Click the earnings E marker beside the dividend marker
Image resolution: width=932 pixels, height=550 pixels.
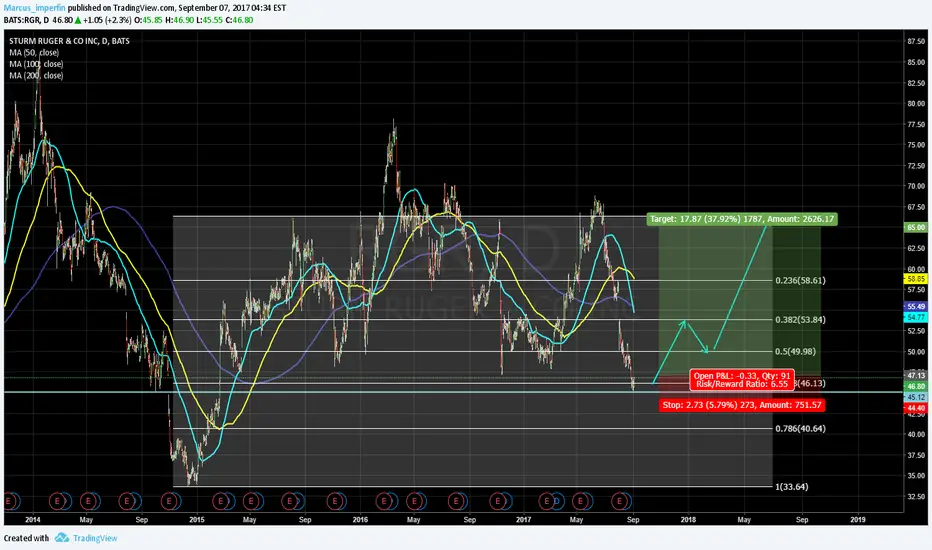[546, 501]
